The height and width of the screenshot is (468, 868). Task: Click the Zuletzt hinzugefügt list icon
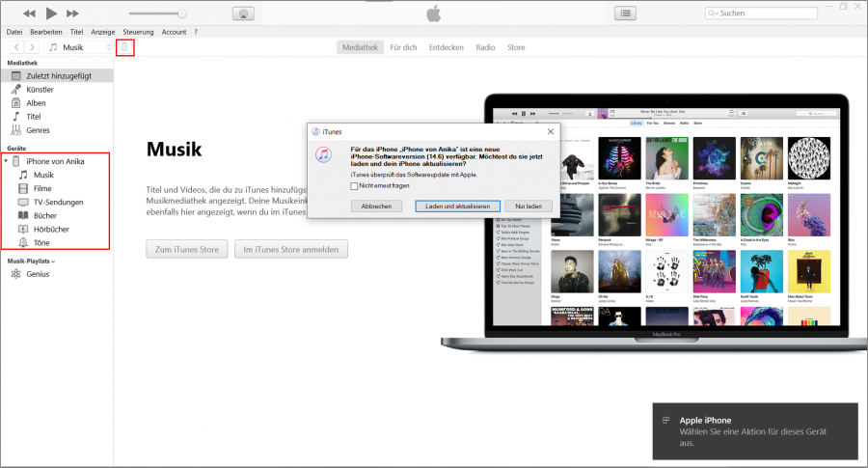(16, 76)
